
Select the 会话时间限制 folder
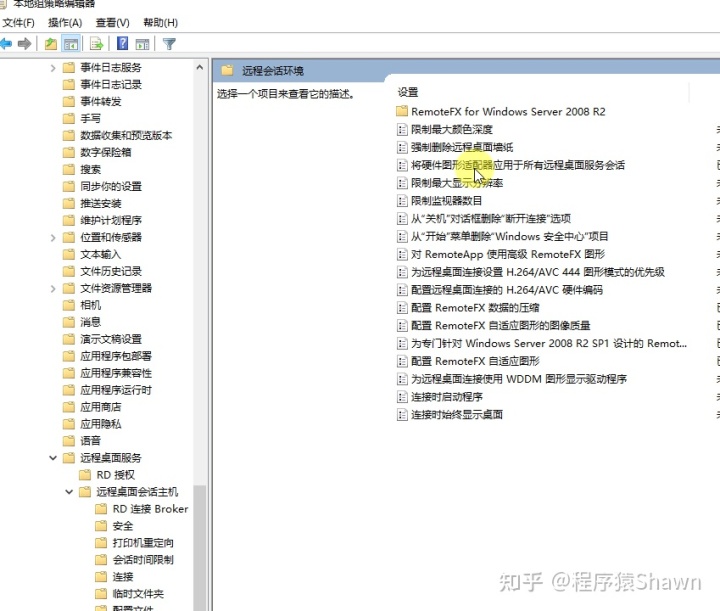[143, 560]
